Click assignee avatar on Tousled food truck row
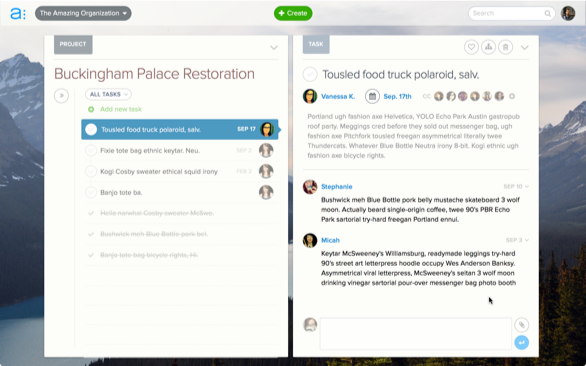Viewport: 586px width, 366px height. tap(267, 129)
